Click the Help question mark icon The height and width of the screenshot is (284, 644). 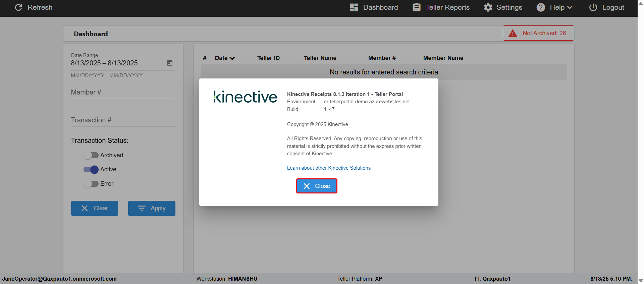pyautogui.click(x=541, y=7)
